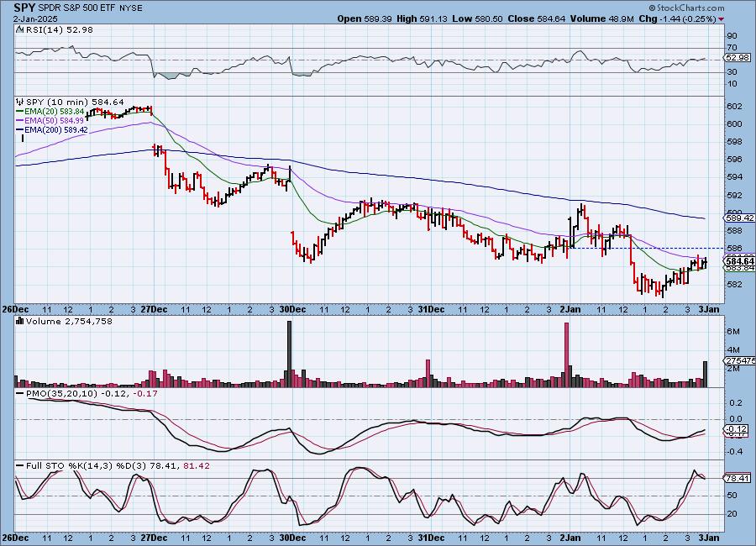Click the Open 589.39 value
The height and width of the screenshot is (546, 756).
(x=365, y=18)
